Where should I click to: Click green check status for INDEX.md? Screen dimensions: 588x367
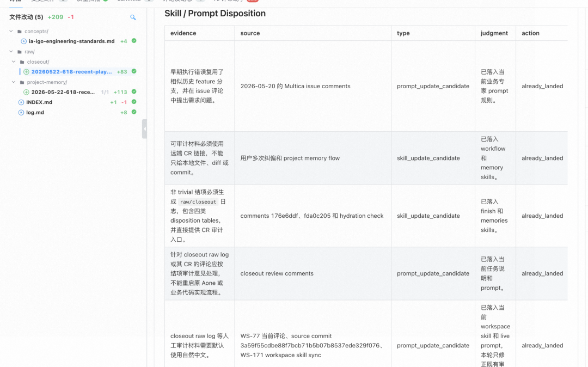click(134, 102)
